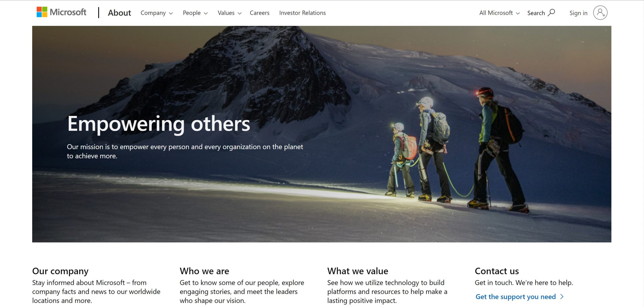Select the Our company heading
Image resolution: width=644 pixels, height=307 pixels.
[60, 271]
